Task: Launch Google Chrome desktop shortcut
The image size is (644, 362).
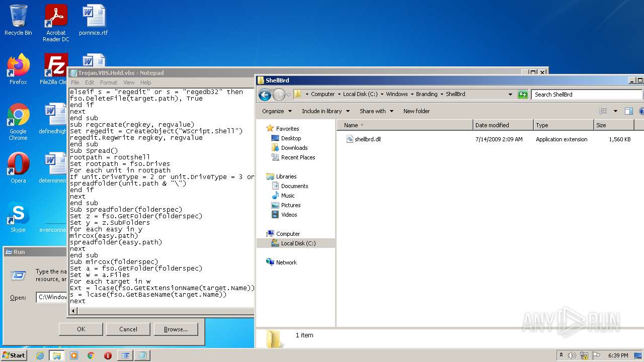Action: point(18,121)
